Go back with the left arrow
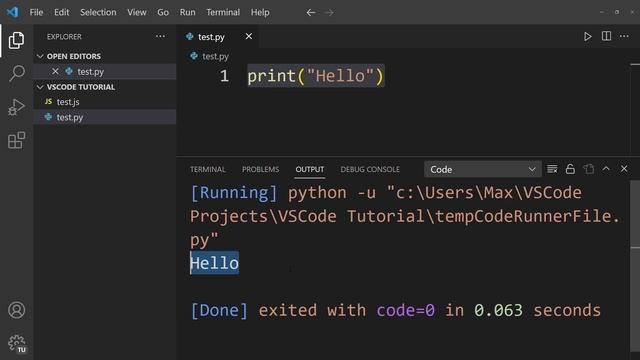The height and width of the screenshot is (360, 640). pyautogui.click(x=311, y=13)
